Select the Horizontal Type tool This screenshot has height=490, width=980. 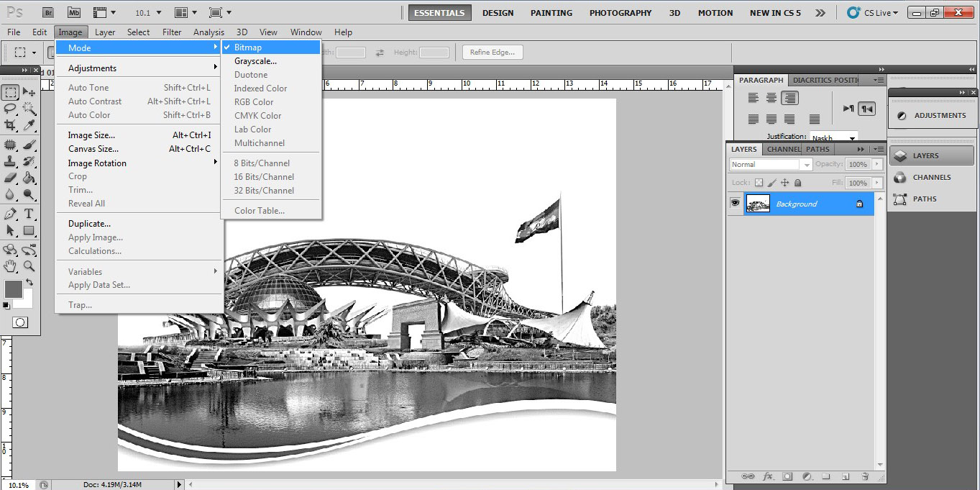tap(29, 214)
